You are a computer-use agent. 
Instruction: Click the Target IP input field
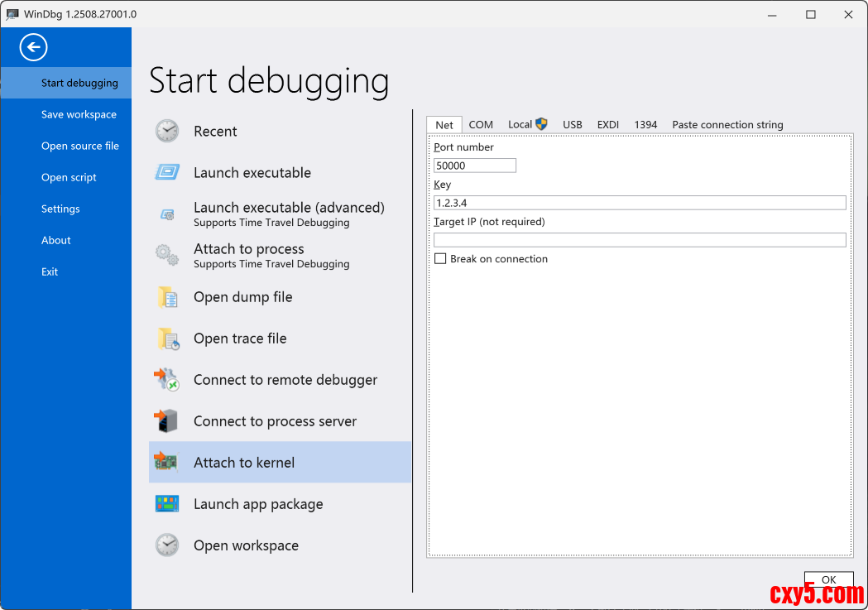pyautogui.click(x=640, y=240)
